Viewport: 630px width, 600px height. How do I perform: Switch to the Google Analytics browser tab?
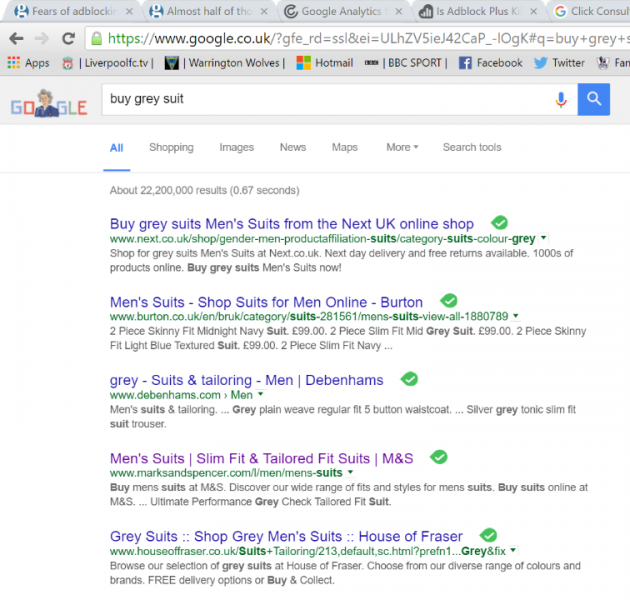[342, 11]
